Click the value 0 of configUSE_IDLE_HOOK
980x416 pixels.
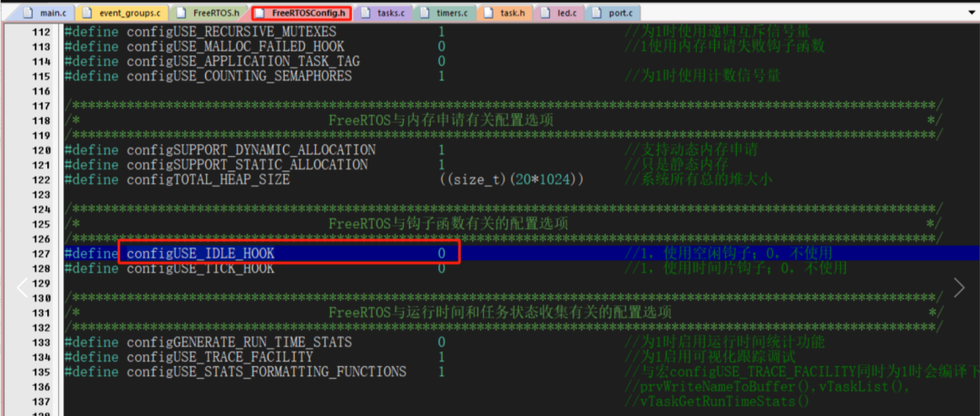[441, 253]
